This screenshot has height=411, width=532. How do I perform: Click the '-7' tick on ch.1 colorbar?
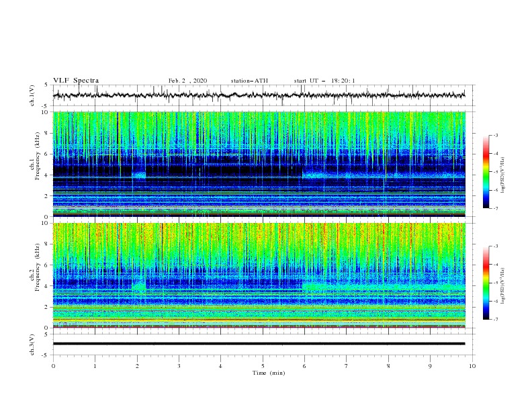pos(496,208)
